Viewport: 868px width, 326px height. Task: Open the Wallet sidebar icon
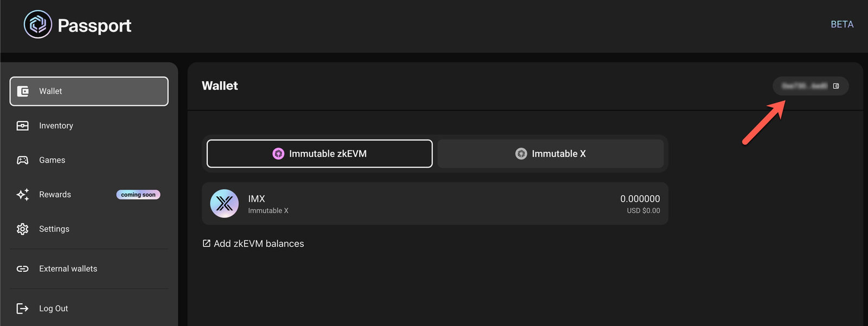23,91
